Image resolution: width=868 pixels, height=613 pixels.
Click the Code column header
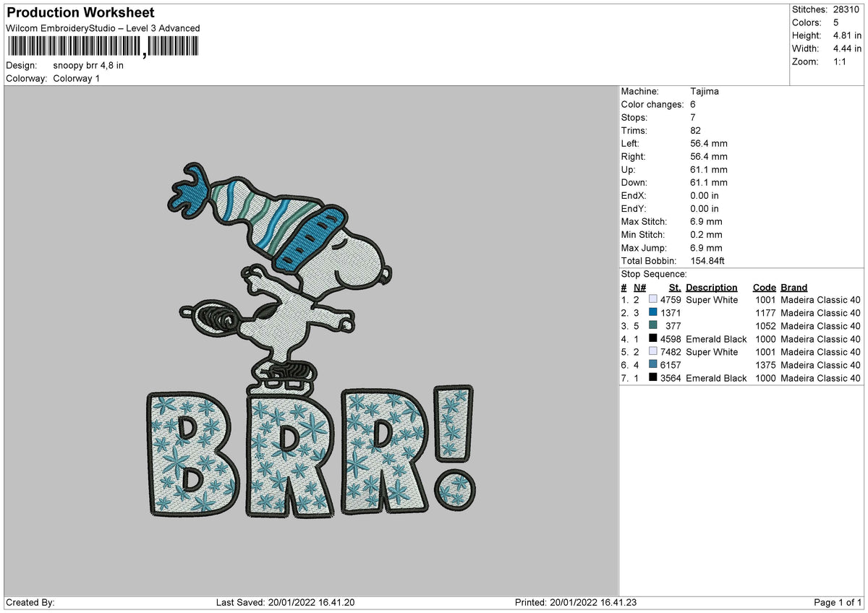pos(765,287)
